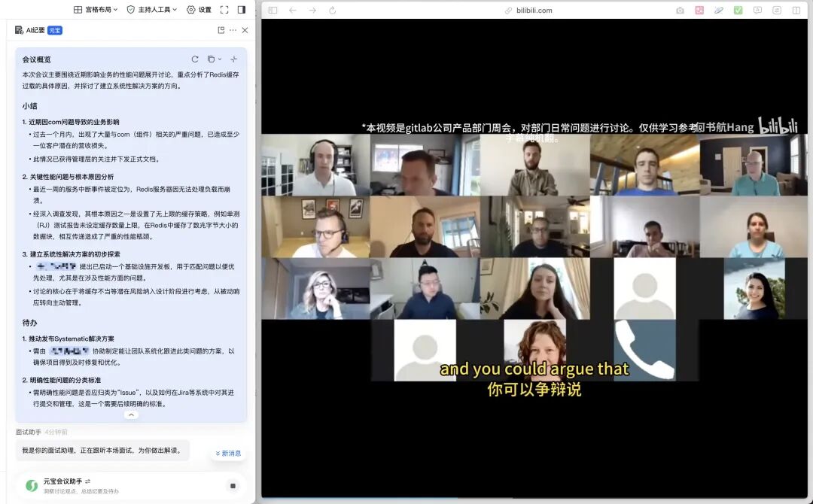Open 设置 settings

(x=199, y=10)
